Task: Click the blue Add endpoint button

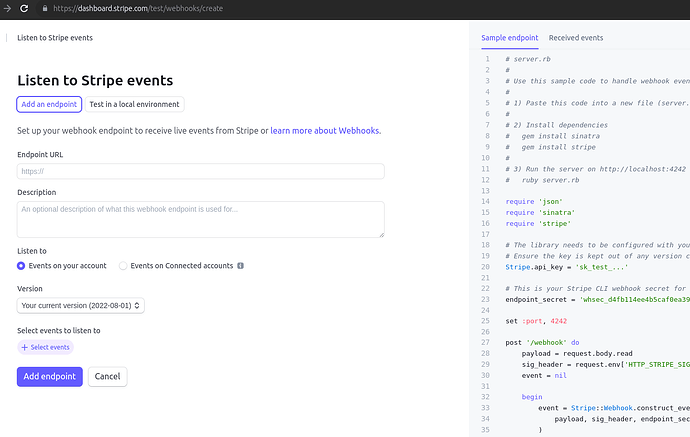Action: coord(50,377)
